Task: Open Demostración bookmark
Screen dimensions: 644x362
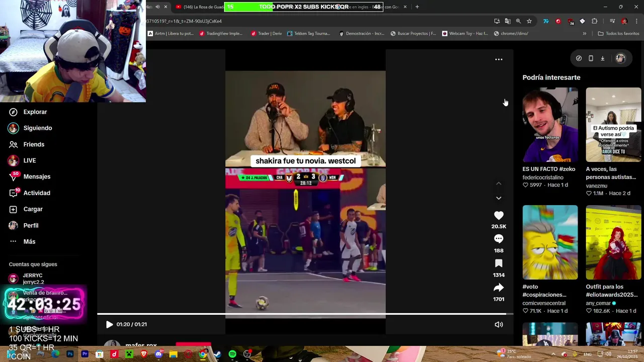Action: coord(362,34)
